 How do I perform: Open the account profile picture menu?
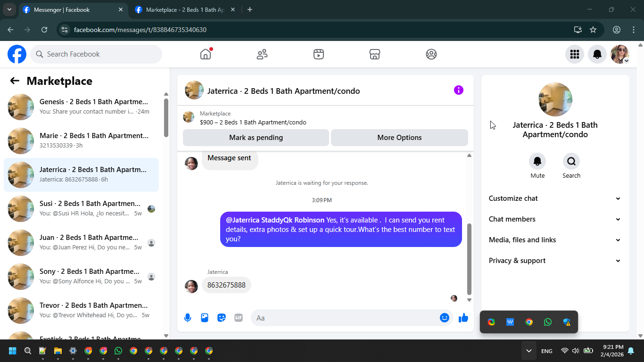[x=620, y=54]
